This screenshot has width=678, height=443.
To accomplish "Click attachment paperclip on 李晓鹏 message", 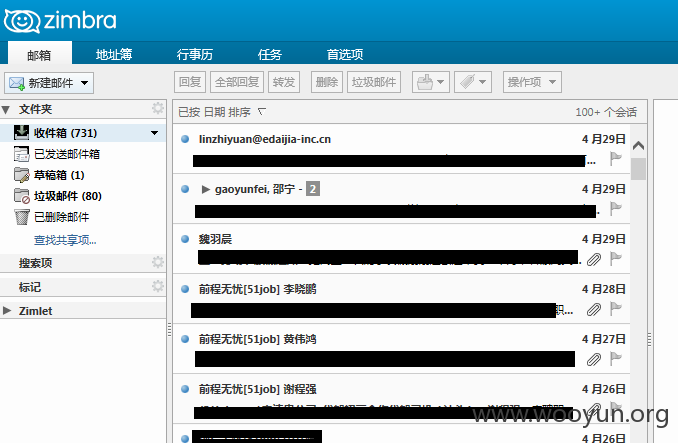I will (x=594, y=309).
